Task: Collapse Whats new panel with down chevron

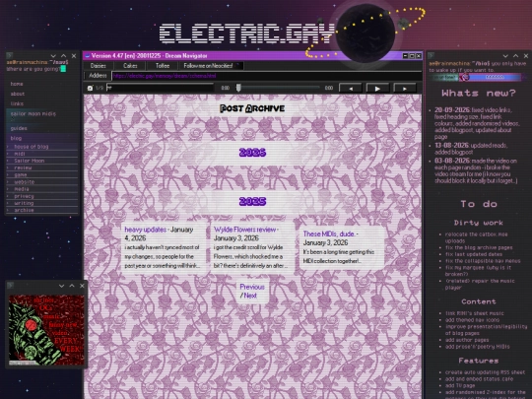Action: 505,56
